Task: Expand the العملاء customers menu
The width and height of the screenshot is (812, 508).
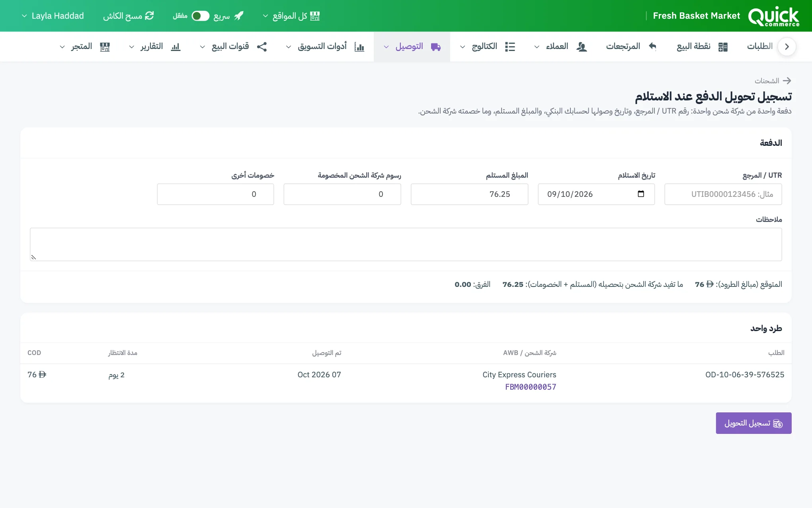Action: coord(560,47)
